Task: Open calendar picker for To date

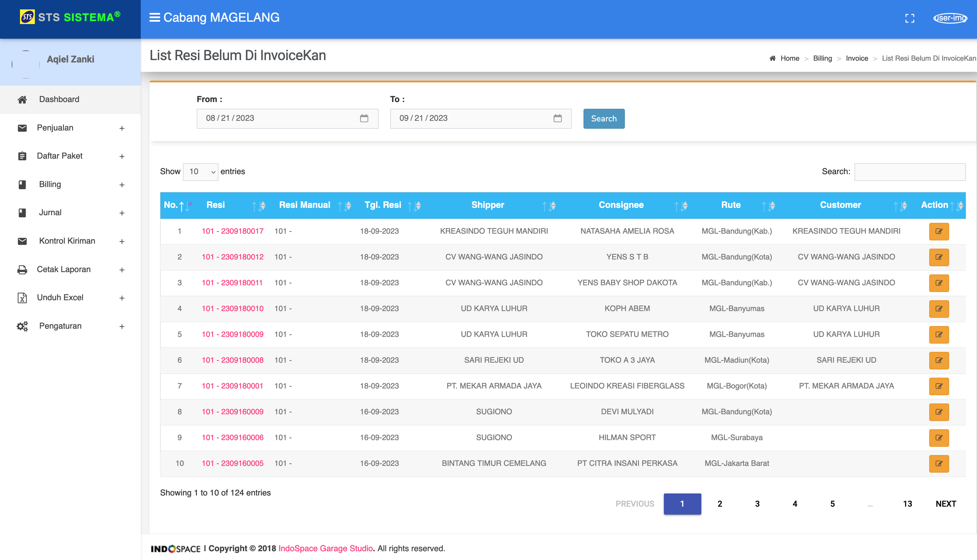Action: 557,118
